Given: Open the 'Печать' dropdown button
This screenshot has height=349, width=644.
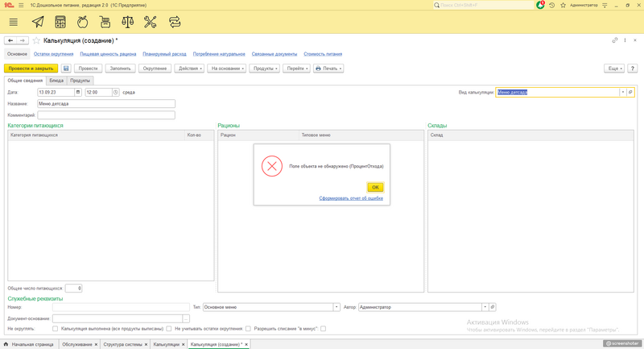Looking at the screenshot, I should 328,69.
